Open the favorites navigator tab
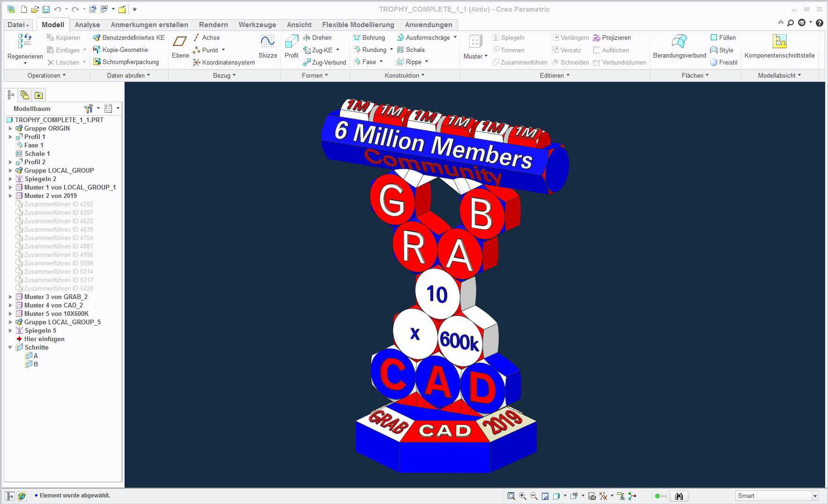 [38, 95]
